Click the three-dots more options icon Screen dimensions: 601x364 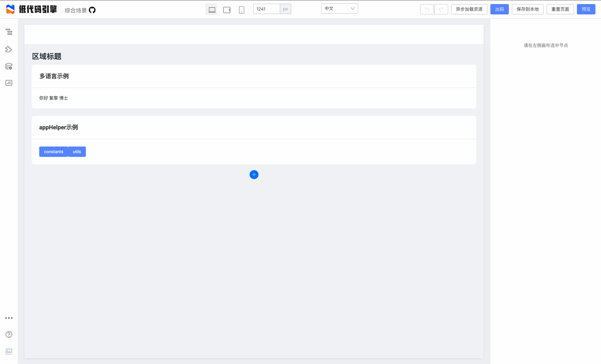[9, 318]
